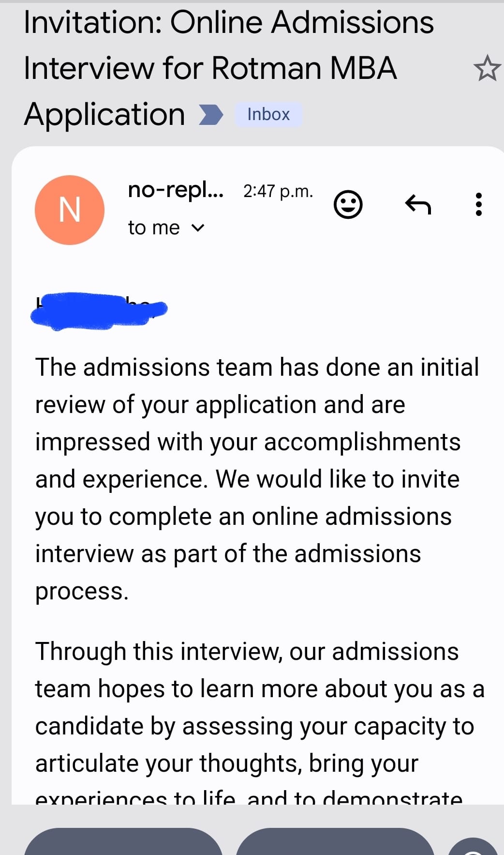Toggle the importance marker beside Application
This screenshot has width=504, height=855.
point(211,115)
